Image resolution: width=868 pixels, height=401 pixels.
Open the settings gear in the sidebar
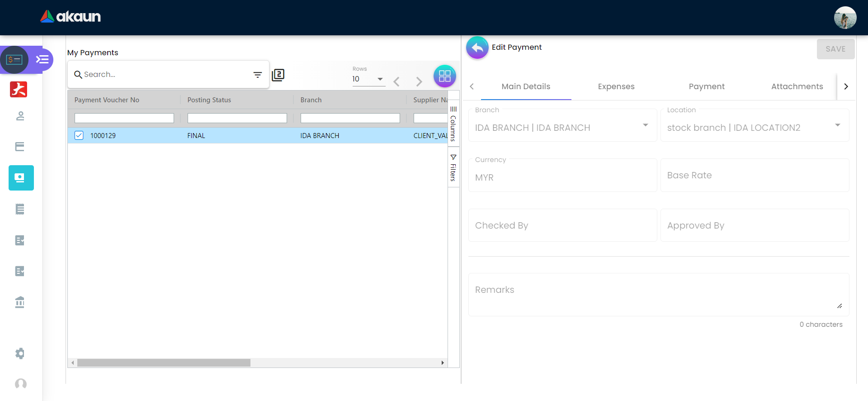pyautogui.click(x=20, y=353)
